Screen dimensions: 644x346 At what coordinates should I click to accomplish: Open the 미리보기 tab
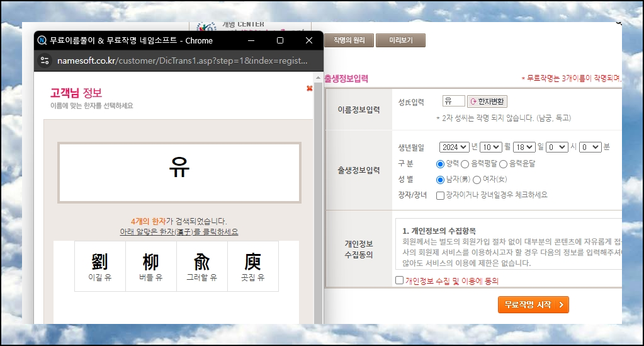(x=400, y=40)
